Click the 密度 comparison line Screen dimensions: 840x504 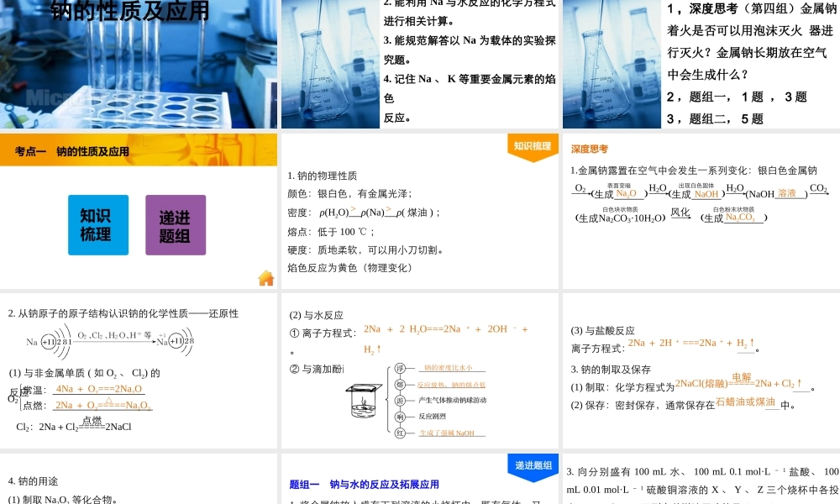click(x=364, y=212)
